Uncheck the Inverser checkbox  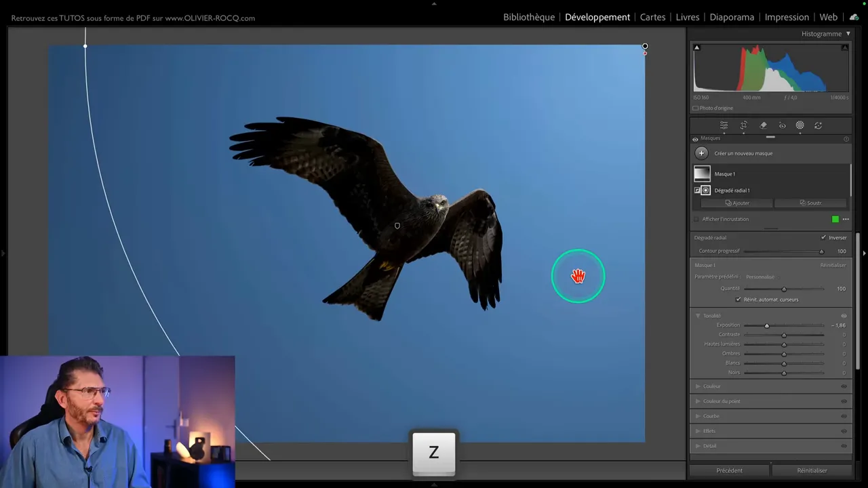click(x=823, y=238)
